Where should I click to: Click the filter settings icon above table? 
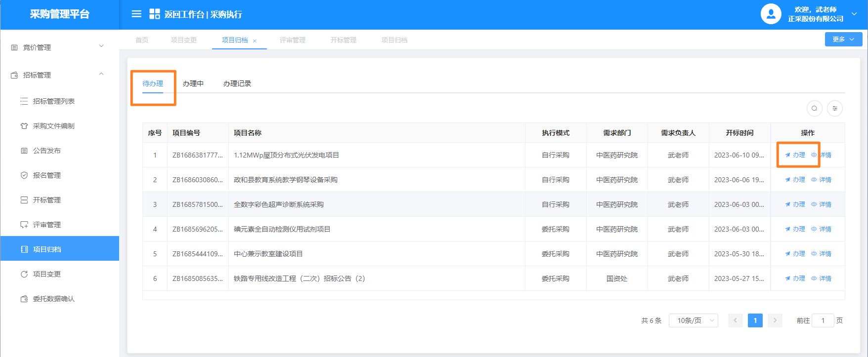tap(835, 109)
